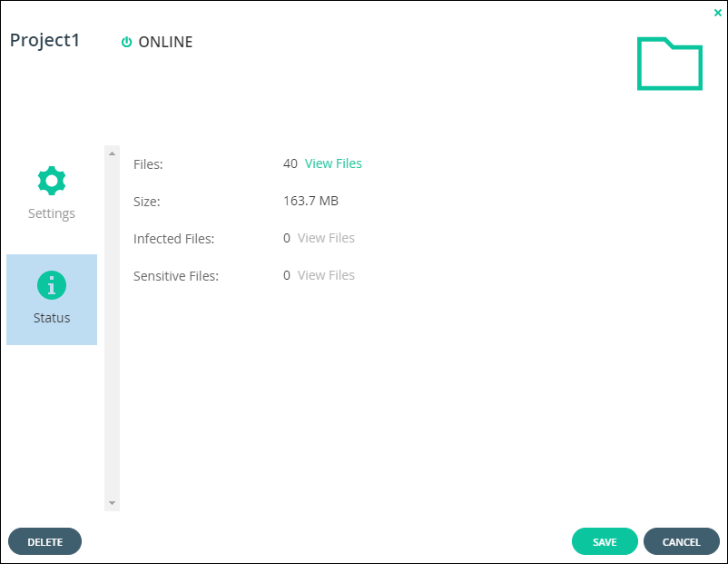
Task: Click the ONLINE power status icon
Action: point(126,42)
